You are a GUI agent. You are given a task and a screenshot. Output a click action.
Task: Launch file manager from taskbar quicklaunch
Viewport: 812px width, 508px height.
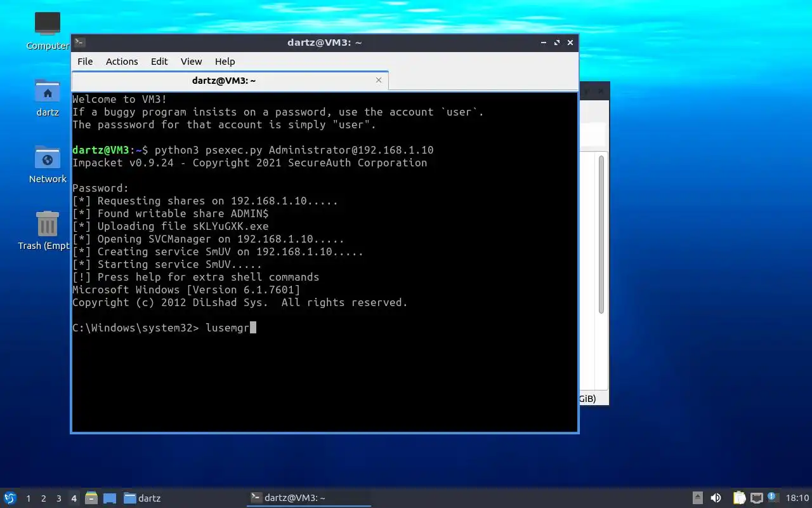coord(91,498)
